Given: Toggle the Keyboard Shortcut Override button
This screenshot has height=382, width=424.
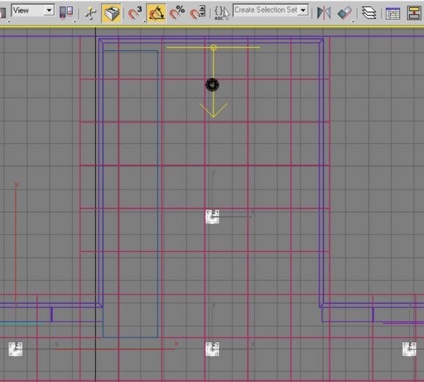Looking at the screenshot, I should [111, 13].
